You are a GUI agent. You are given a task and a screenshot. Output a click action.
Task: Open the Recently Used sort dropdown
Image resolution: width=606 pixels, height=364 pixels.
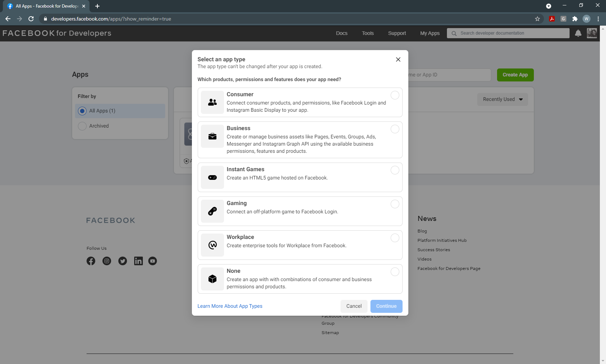pyautogui.click(x=502, y=99)
